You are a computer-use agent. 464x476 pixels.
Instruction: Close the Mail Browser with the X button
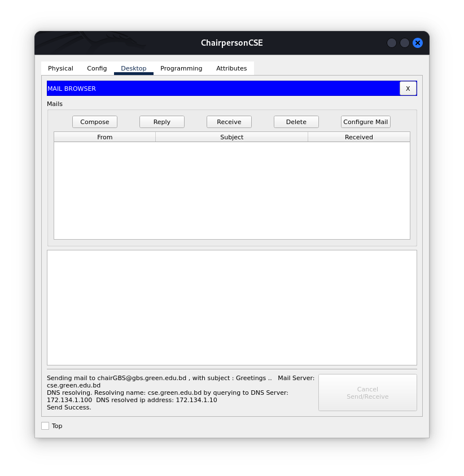(x=408, y=89)
